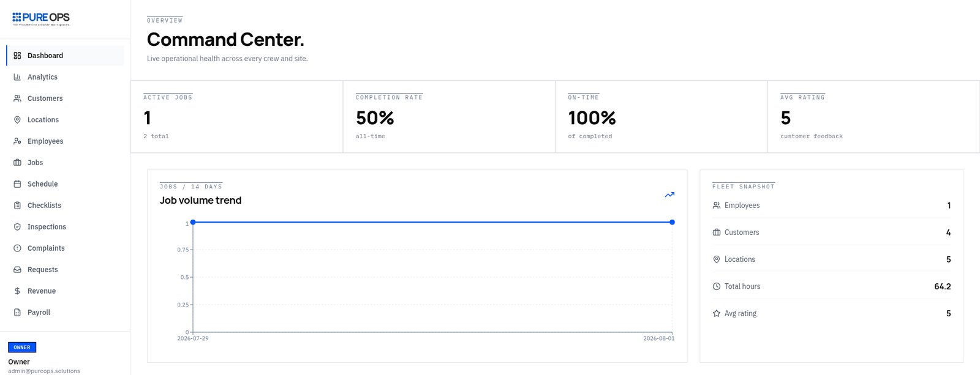The width and height of the screenshot is (980, 375).
Task: Go to the Dashboard menu item
Action: (x=65, y=56)
